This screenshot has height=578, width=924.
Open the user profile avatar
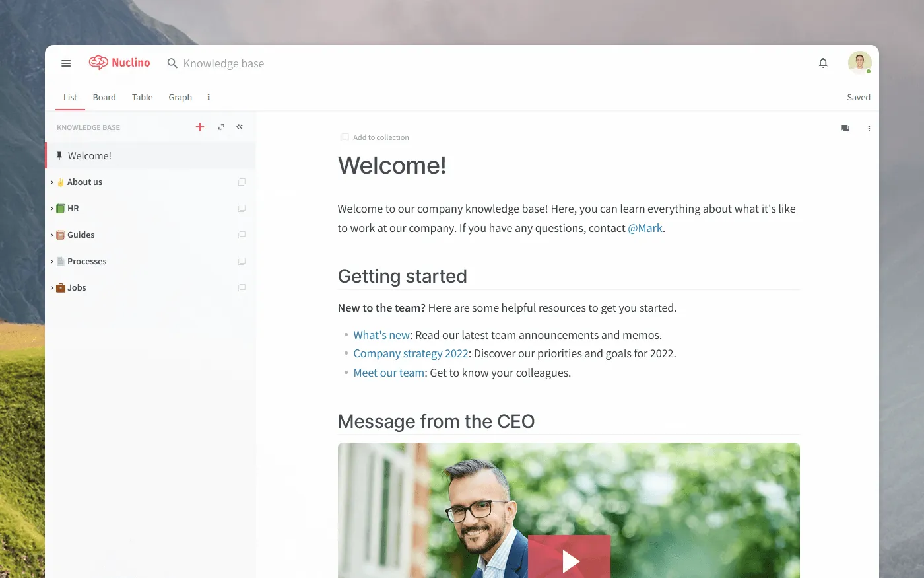tap(859, 63)
